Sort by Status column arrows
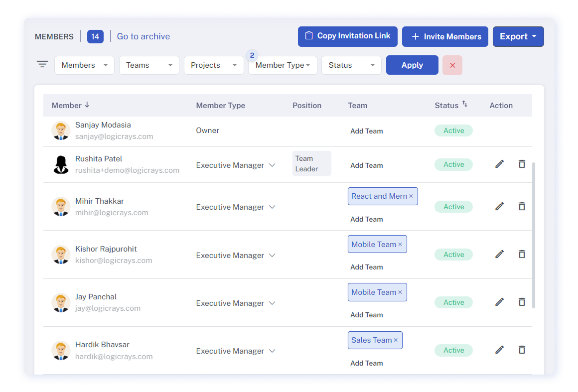Viewport: 578px width, 392px height. pyautogui.click(x=464, y=104)
